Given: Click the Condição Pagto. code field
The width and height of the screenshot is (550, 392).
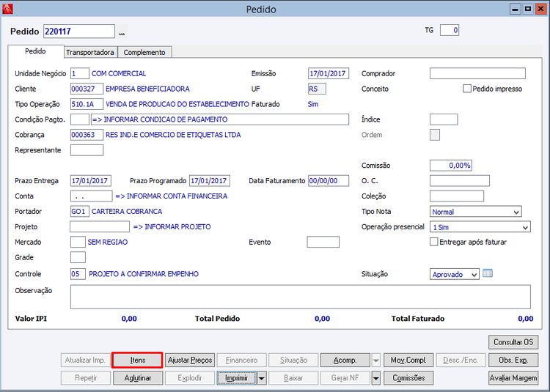Looking at the screenshot, I should [80, 119].
